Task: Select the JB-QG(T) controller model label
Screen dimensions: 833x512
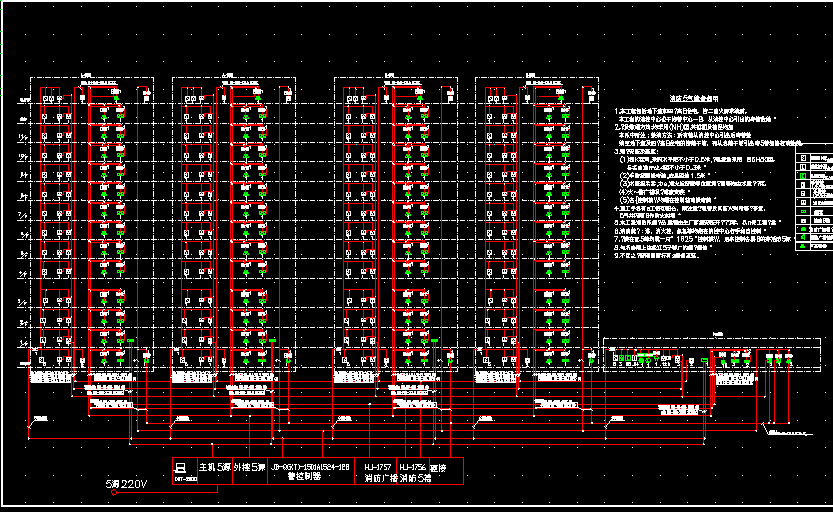Action: 311,467
